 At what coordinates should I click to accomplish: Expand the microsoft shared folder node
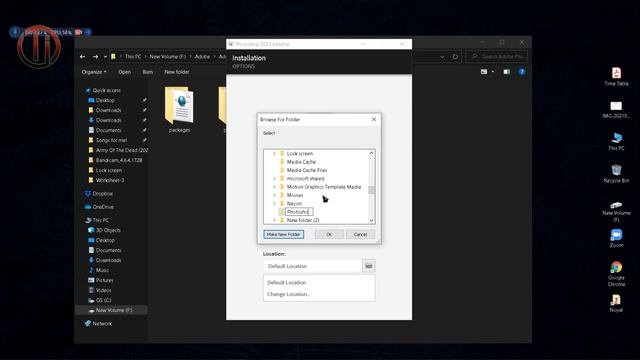coord(274,178)
